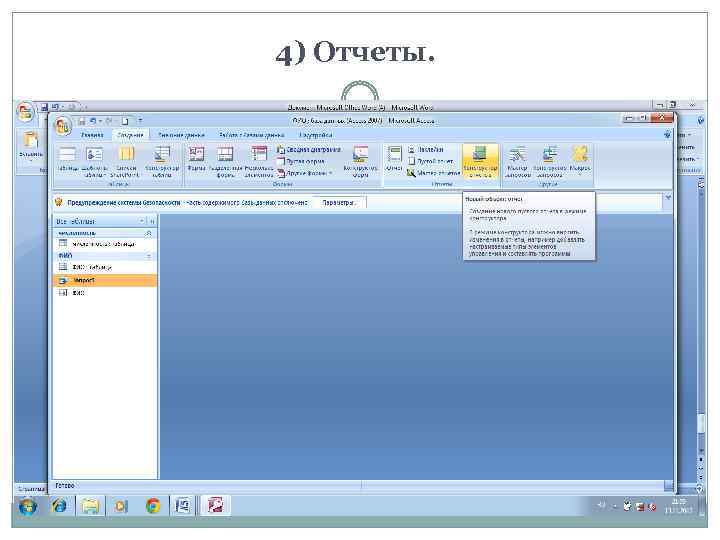Viewport: 720px width, 540px height.
Task: Click Windows Start button
Action: 28,506
